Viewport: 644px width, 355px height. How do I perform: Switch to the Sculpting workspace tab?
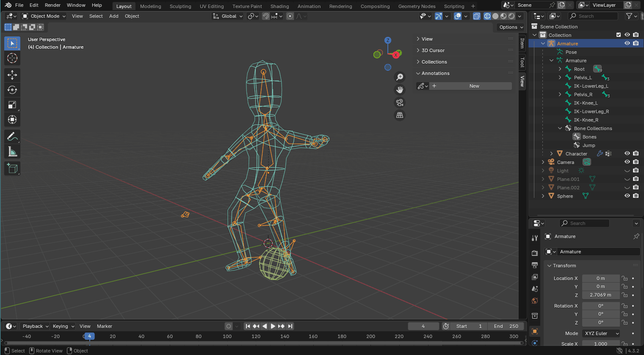tap(180, 6)
